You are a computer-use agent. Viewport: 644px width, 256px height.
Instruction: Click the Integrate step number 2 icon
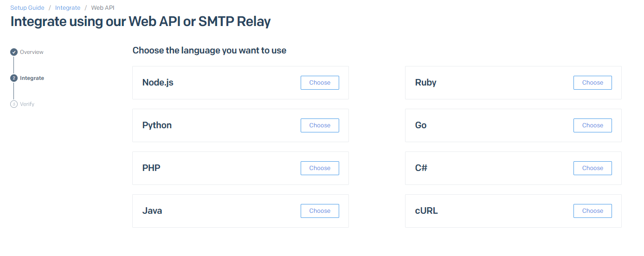click(14, 78)
